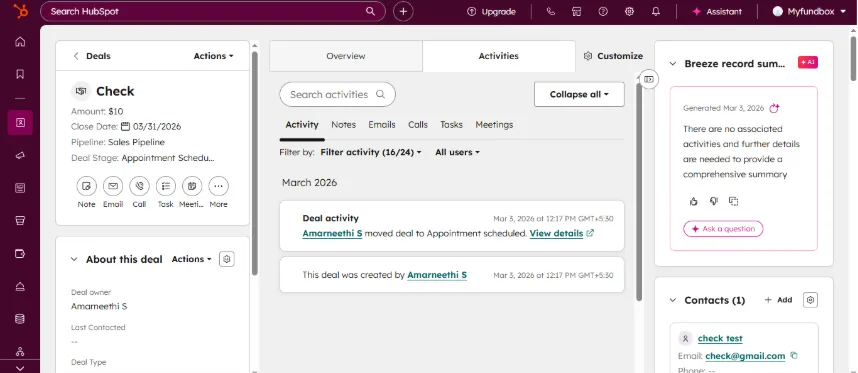The width and height of the screenshot is (858, 373).
Task: Open Myfundbox account menu
Action: pos(809,11)
